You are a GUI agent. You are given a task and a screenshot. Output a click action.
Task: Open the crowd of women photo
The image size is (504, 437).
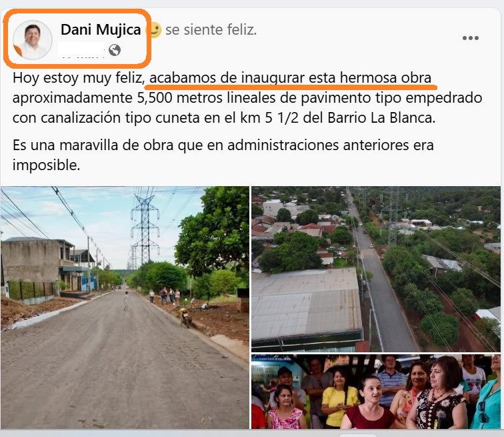[x=376, y=392]
